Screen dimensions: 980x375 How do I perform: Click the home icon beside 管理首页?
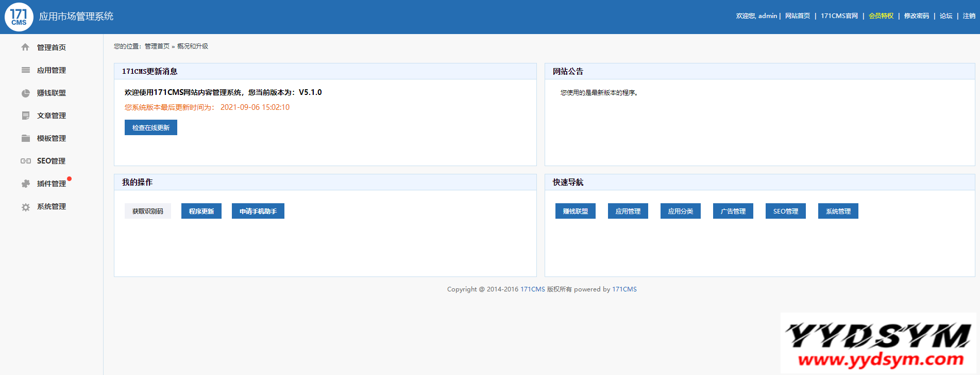[x=25, y=47]
